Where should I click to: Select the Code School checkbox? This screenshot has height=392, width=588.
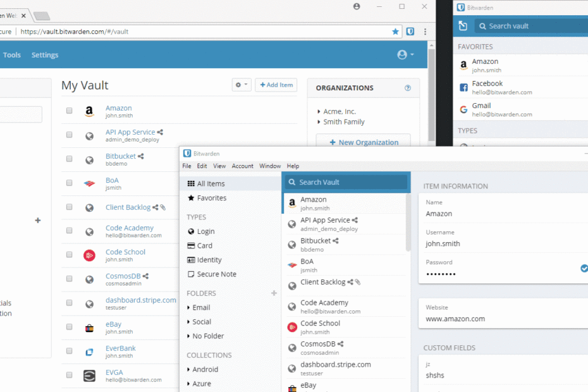(70, 255)
